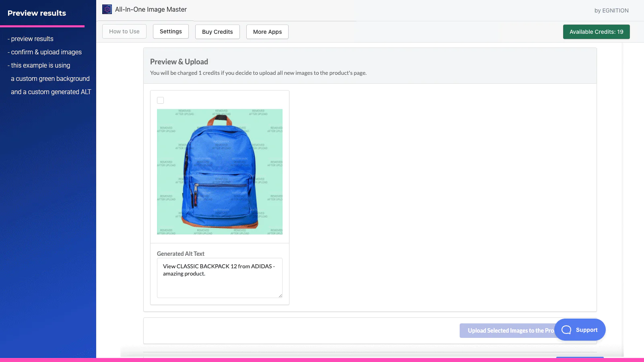
Task: Click Upload Selected Images to the Product button
Action: coord(507,331)
